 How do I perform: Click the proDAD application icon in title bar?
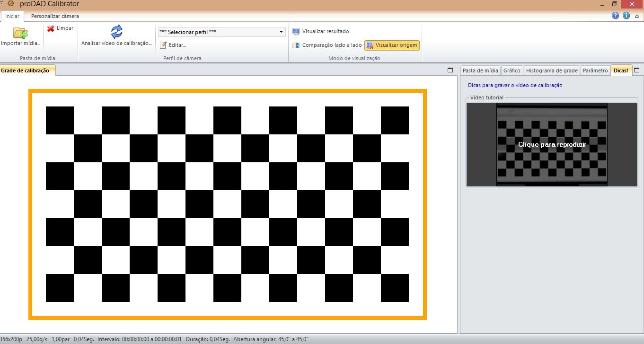tap(10, 4)
